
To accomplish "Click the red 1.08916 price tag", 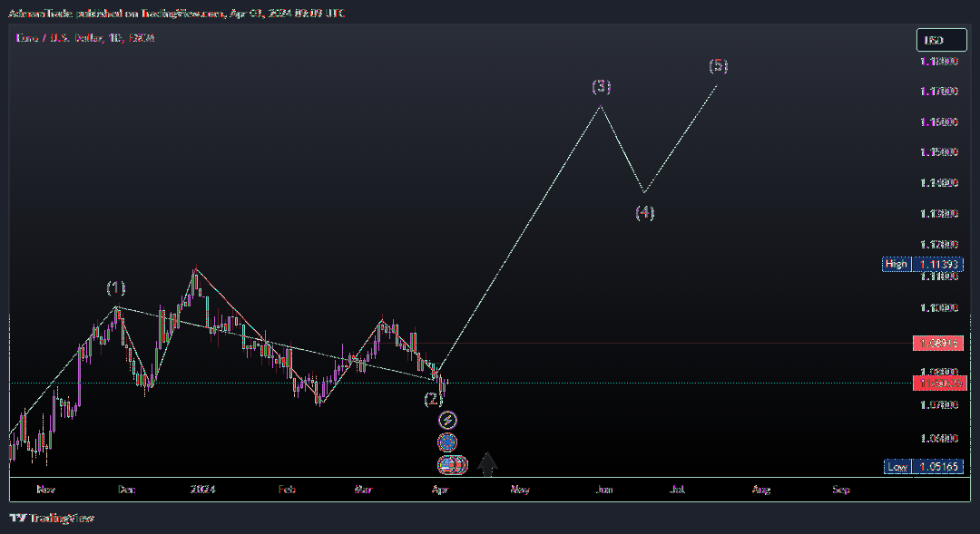I will pos(938,343).
